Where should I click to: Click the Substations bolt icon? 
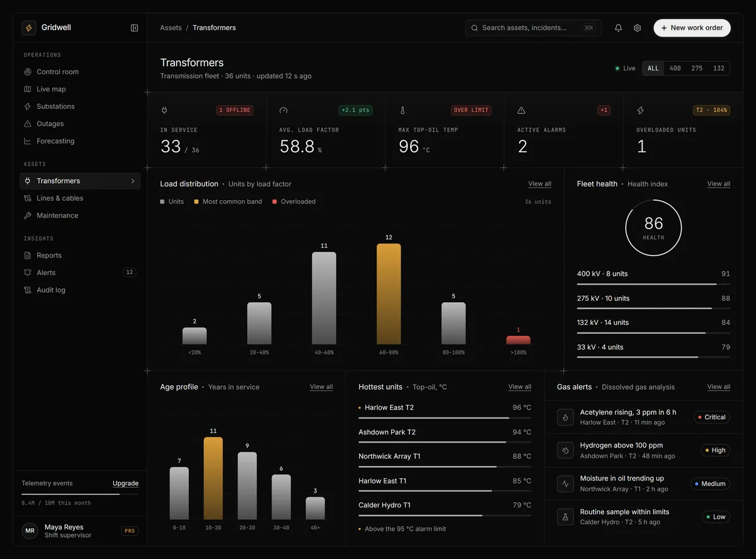(28, 106)
